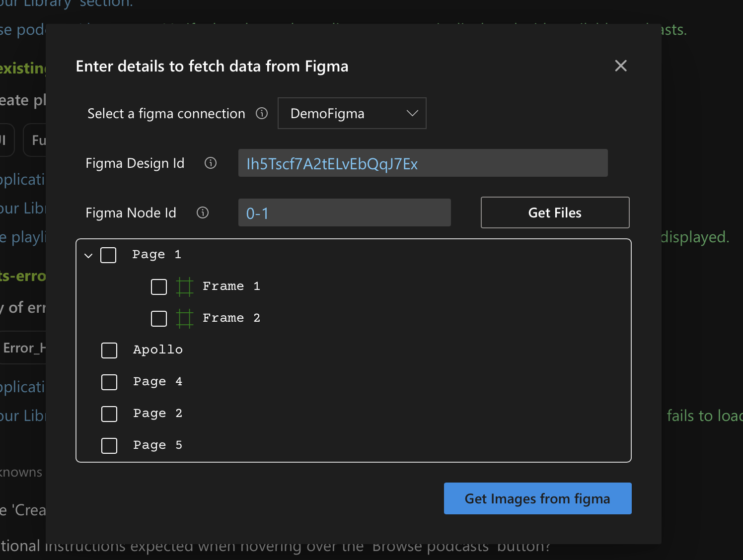Collapse the Page 1 tree node
This screenshot has height=560, width=743.
tap(88, 256)
